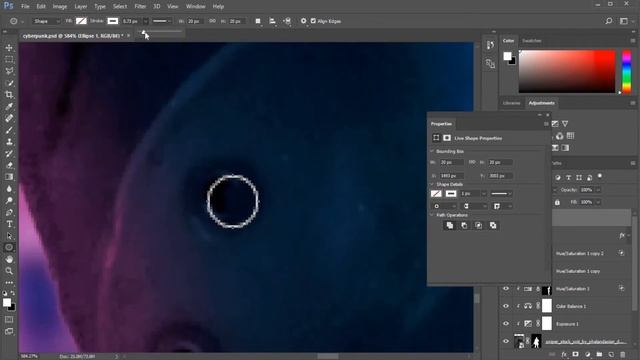Select the cyberpunk.psd document tab
The height and width of the screenshot is (360, 640).
pyautogui.click(x=73, y=36)
